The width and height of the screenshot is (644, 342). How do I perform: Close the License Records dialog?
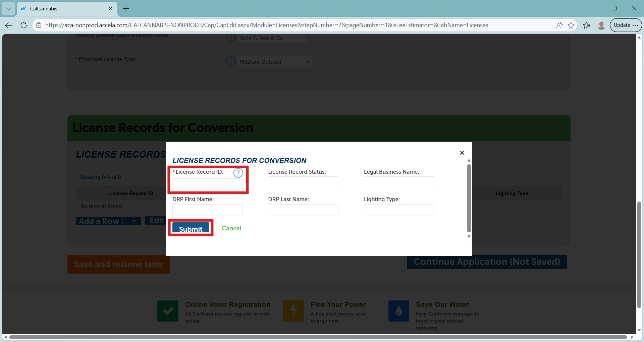tap(462, 153)
